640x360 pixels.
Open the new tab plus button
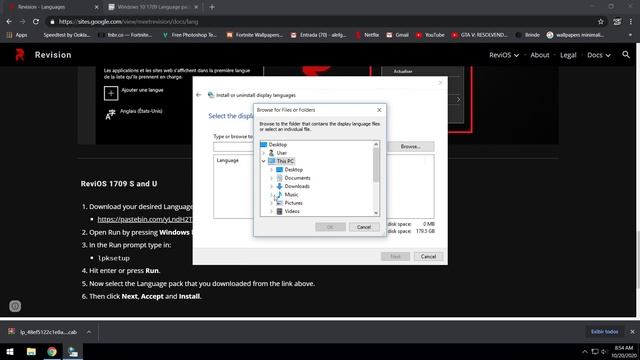coord(212,7)
